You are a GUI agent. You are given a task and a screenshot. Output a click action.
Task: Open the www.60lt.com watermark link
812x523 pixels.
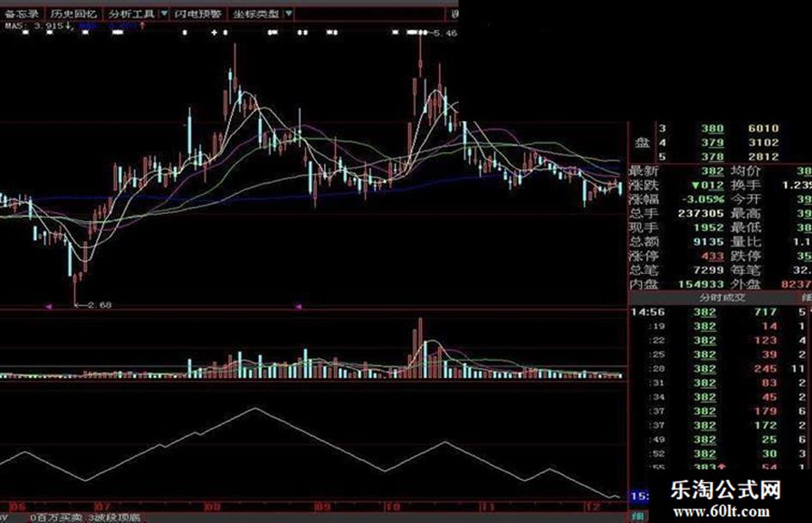point(722,512)
